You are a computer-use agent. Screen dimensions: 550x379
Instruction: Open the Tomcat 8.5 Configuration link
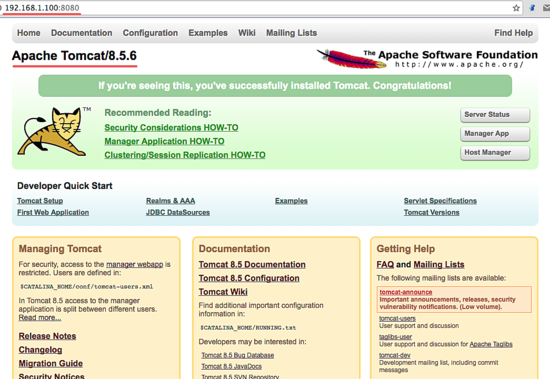(x=249, y=278)
